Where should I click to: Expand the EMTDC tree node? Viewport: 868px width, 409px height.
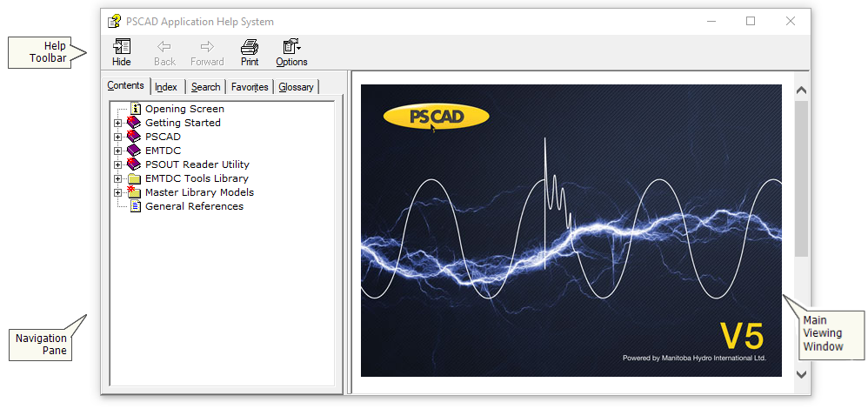point(118,151)
